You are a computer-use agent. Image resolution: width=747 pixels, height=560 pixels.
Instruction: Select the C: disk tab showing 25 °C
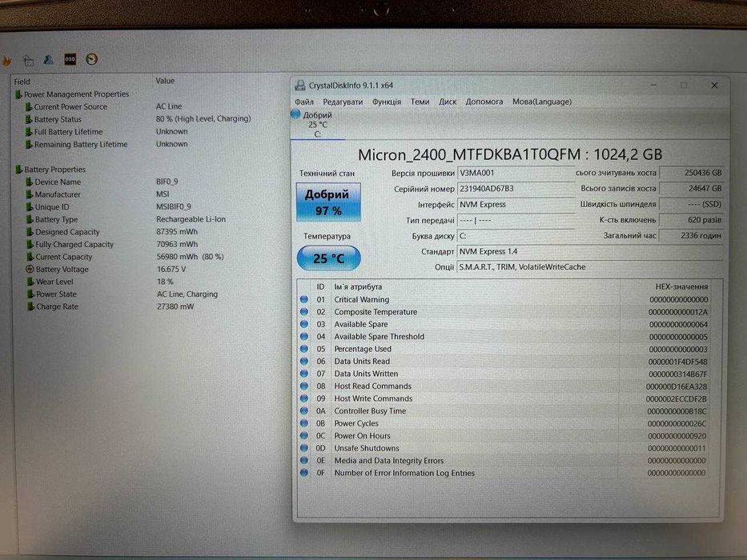click(x=317, y=124)
